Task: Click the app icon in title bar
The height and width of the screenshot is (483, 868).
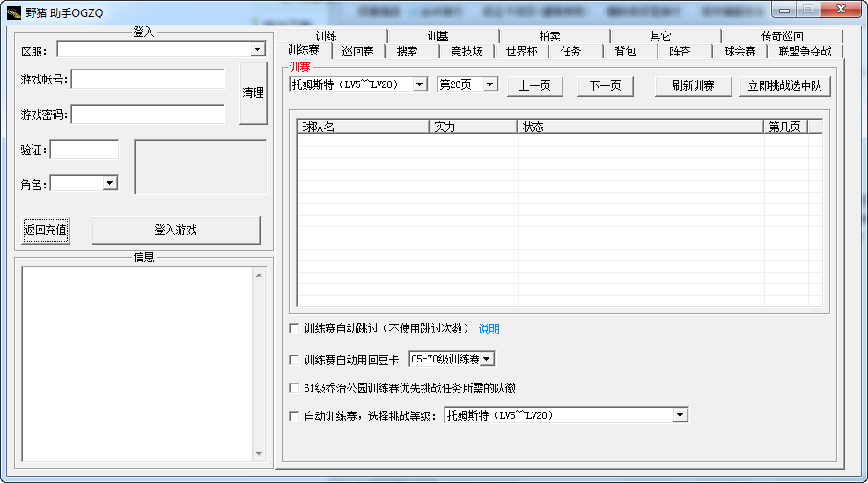Action: click(x=14, y=11)
